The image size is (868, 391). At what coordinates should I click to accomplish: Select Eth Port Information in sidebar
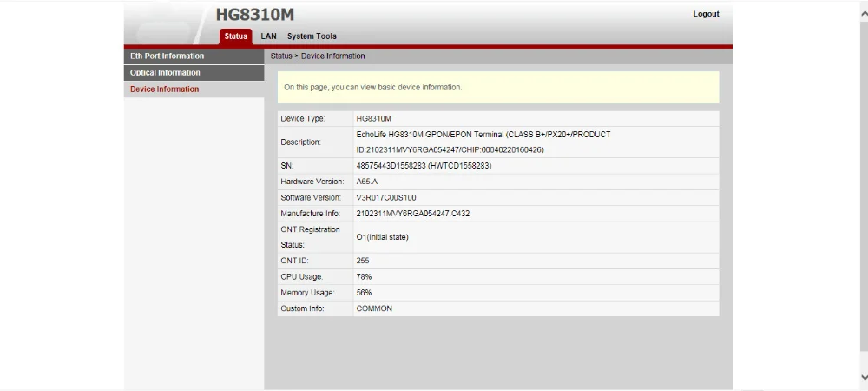(194, 56)
